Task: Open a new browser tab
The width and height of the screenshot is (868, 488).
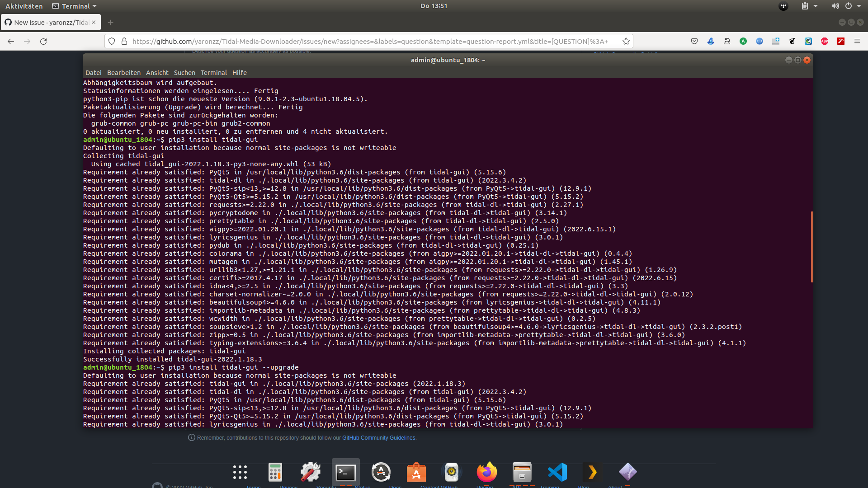Action: [x=111, y=22]
